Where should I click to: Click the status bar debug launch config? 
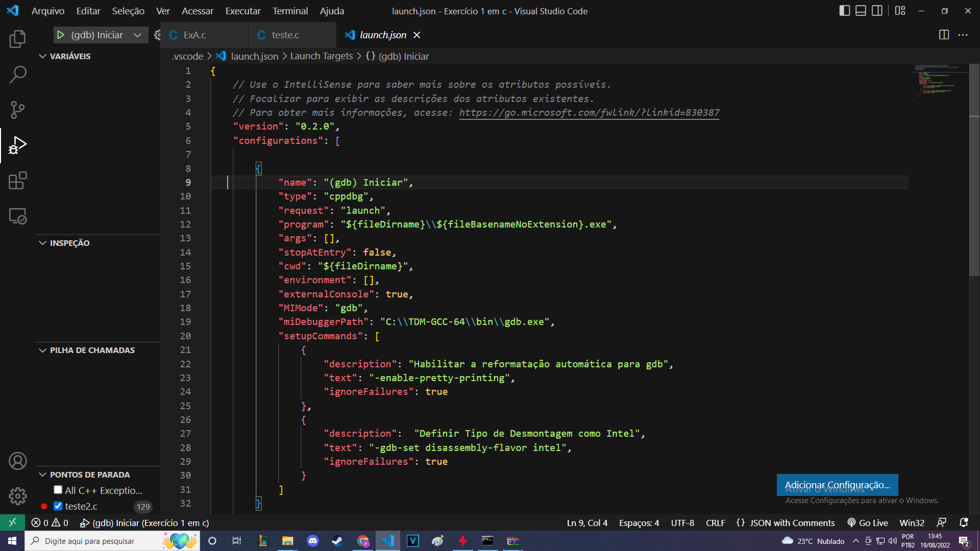[x=144, y=522]
